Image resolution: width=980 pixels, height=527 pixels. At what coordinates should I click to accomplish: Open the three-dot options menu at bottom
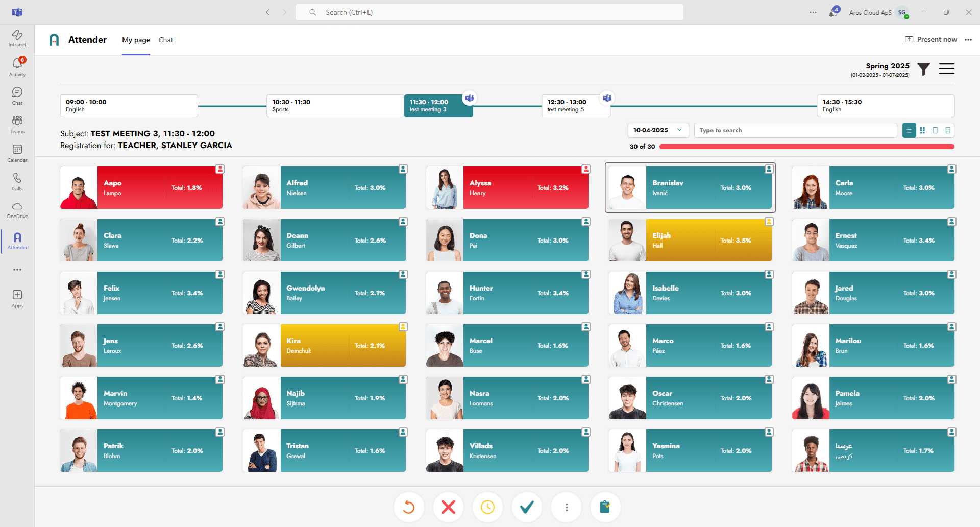pyautogui.click(x=566, y=507)
